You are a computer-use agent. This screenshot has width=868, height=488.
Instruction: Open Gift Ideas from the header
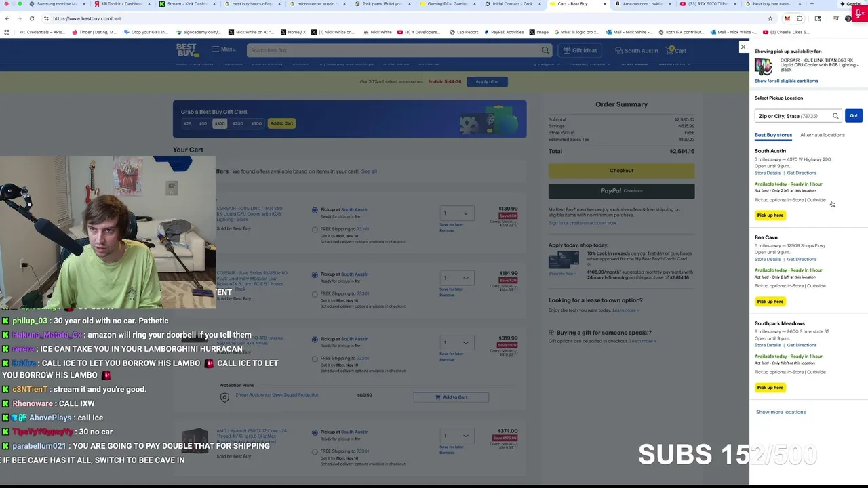click(x=580, y=50)
